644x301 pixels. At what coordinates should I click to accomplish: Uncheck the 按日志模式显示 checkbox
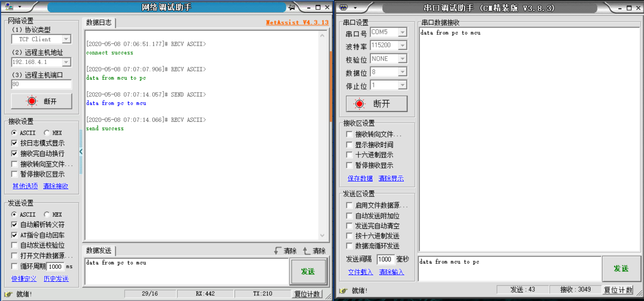click(x=14, y=143)
